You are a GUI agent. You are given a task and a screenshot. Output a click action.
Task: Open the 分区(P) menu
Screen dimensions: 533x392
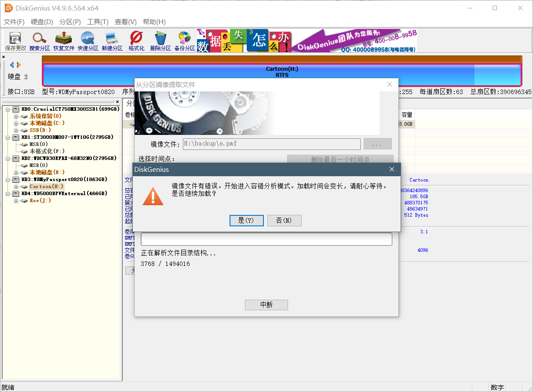(70, 22)
